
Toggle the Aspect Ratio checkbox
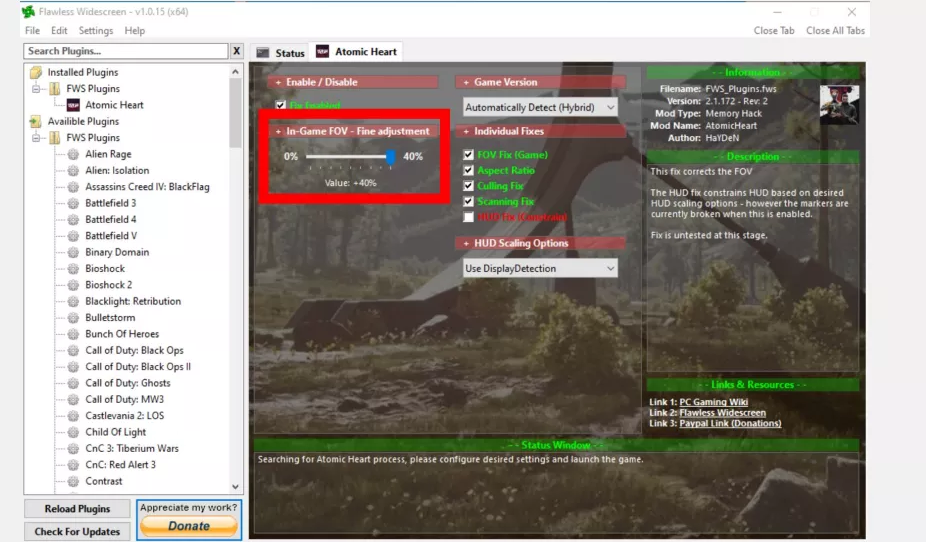coord(468,170)
